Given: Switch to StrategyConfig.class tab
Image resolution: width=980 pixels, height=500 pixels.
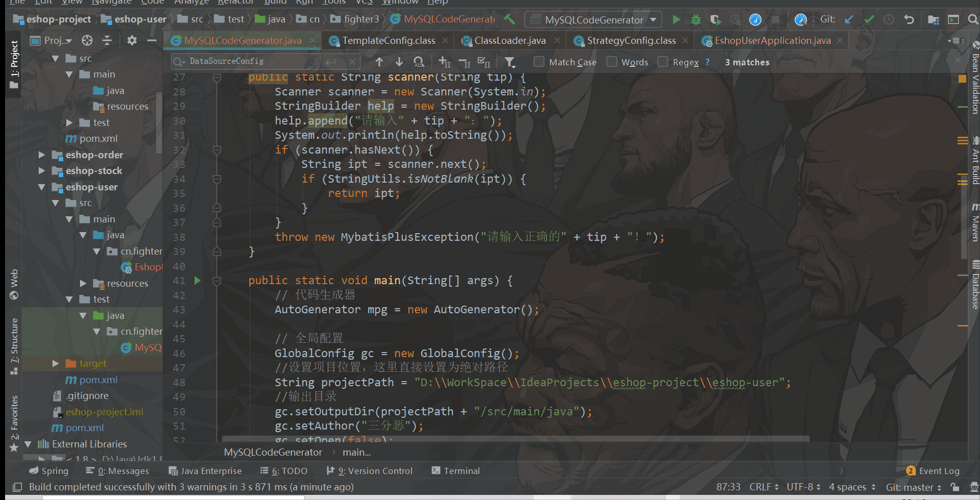Looking at the screenshot, I should point(631,40).
